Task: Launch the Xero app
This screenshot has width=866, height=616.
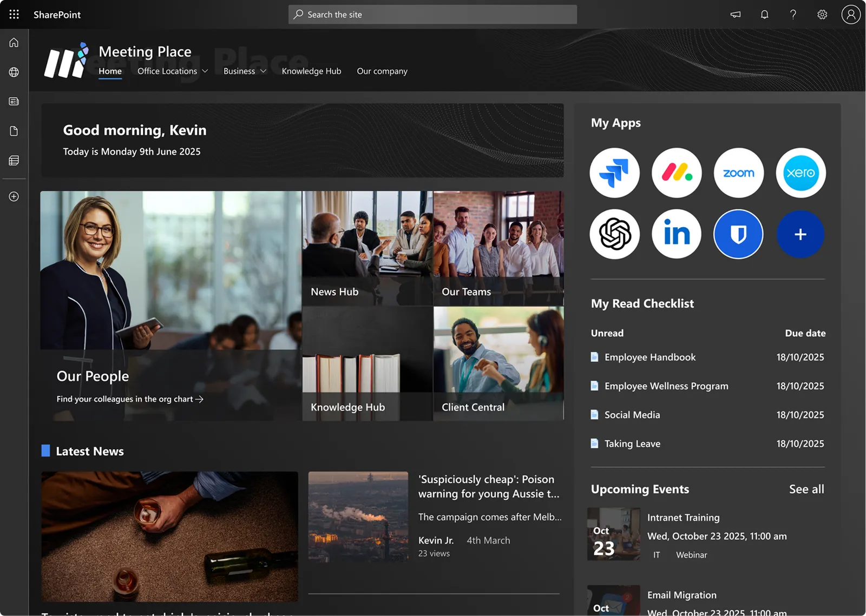Action: (801, 173)
